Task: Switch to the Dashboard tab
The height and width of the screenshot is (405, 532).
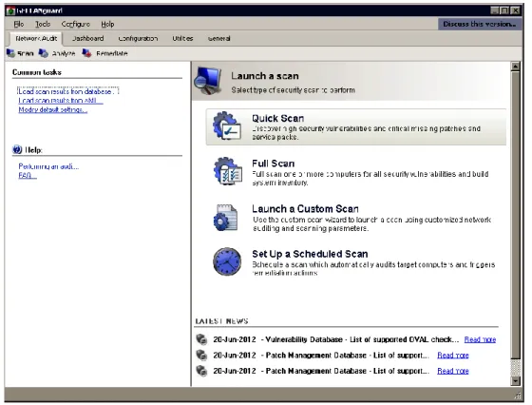Action: [87, 38]
